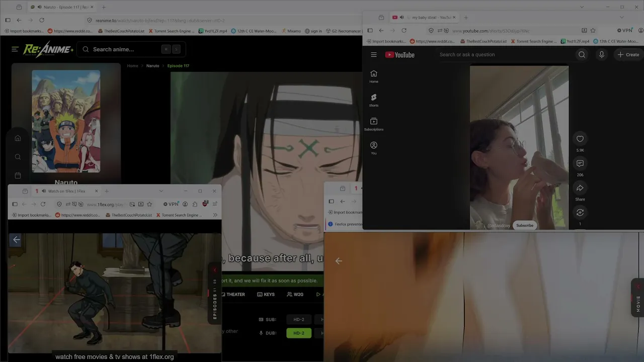Start a W2G watch-together session
Viewport: 644px width, 362px height.
point(295,295)
